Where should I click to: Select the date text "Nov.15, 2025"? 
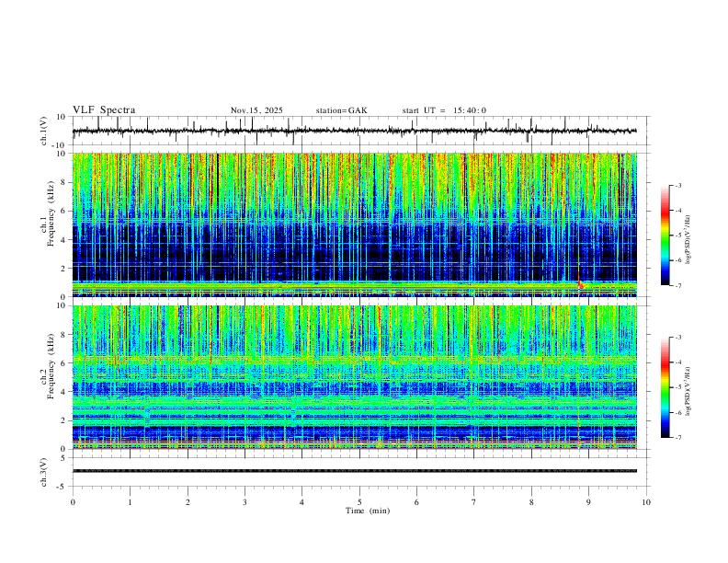[256, 110]
